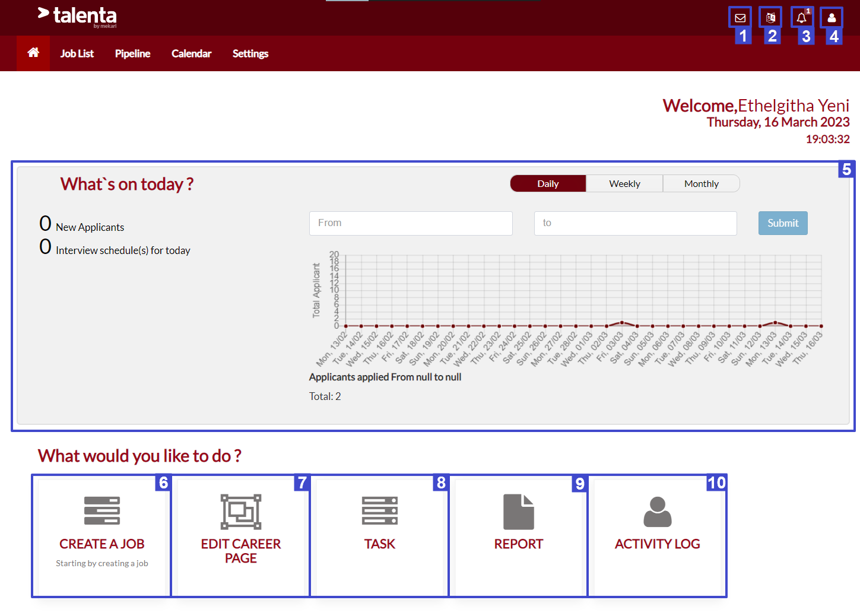Viewport: 860px width, 616px height.
Task: Open the inbox envelope icon
Action: click(740, 17)
